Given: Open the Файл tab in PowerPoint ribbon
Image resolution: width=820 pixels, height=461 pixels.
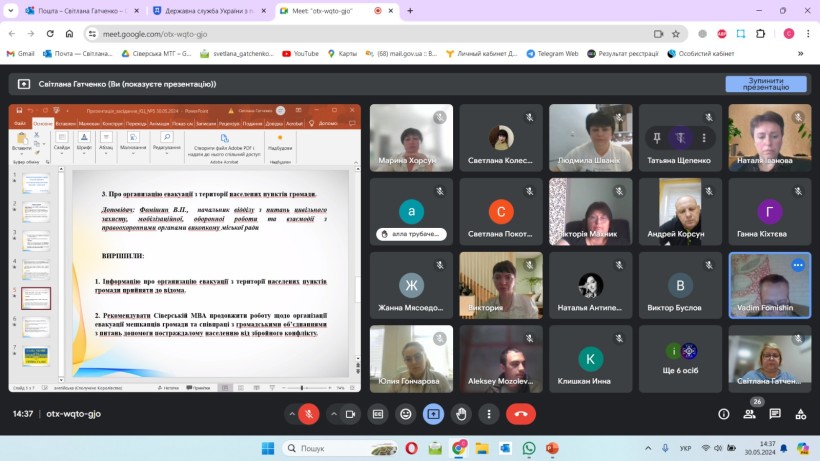Looking at the screenshot, I should [x=20, y=124].
